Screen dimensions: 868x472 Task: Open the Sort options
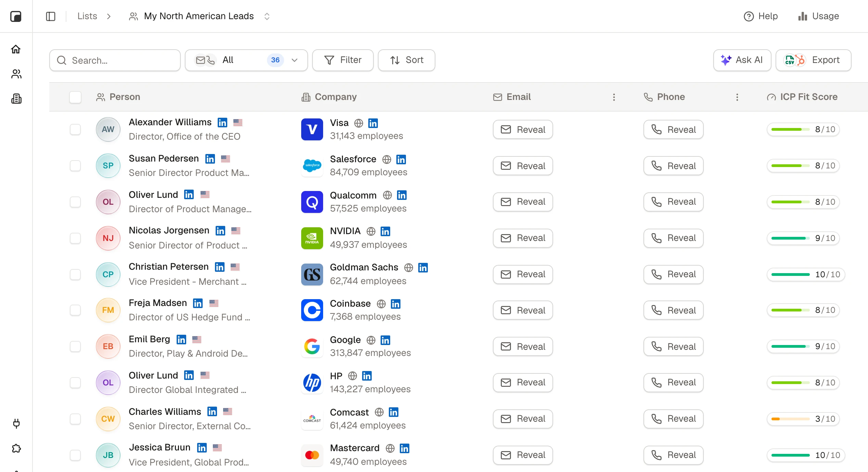(x=406, y=60)
